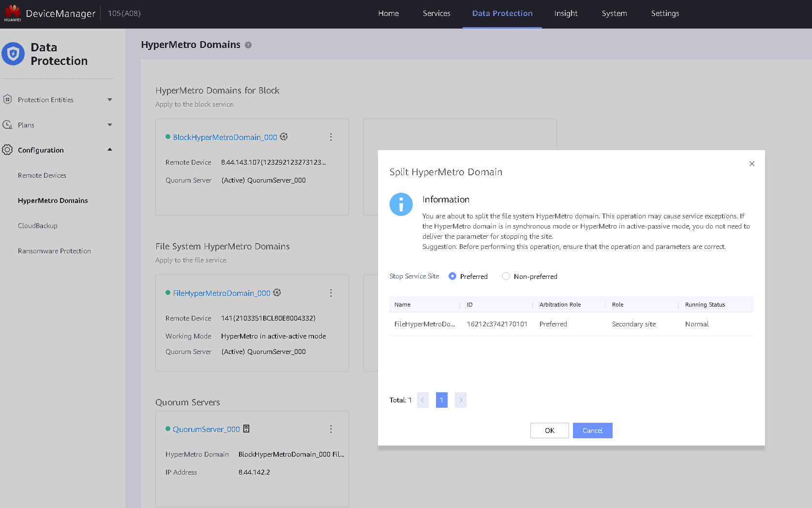Collapse the Configuration menu arrow
Screen dimensions: 812x508
coord(110,149)
